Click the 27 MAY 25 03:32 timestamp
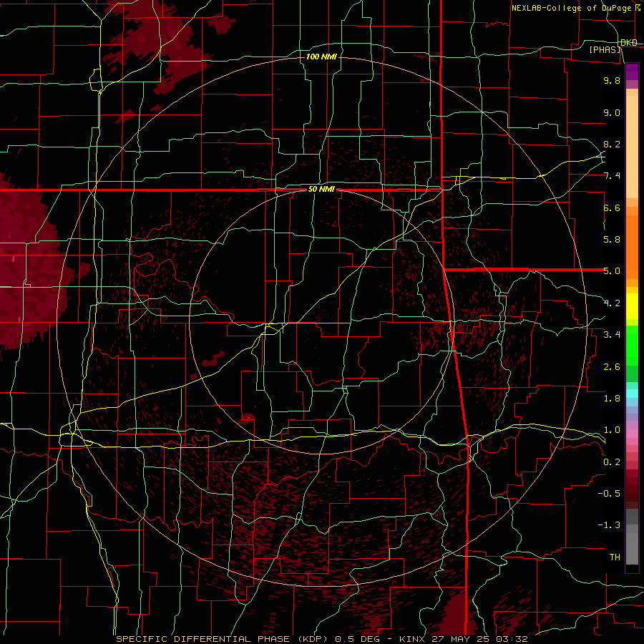Image resolution: width=644 pixels, height=644 pixels. [479, 639]
